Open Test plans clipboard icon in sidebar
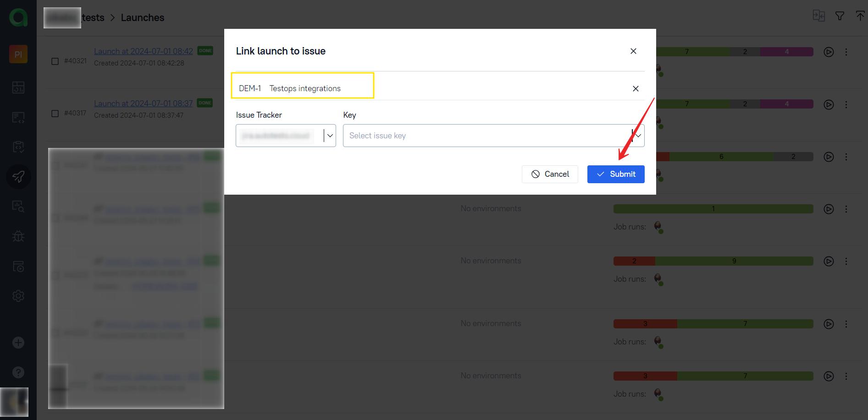Viewport: 868px width, 420px height. click(18, 147)
